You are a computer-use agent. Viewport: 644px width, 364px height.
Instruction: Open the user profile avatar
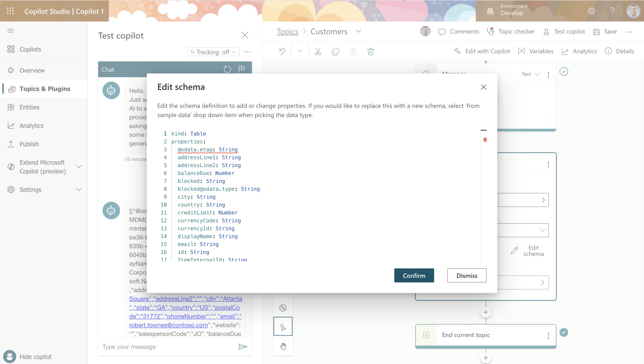coord(633,11)
